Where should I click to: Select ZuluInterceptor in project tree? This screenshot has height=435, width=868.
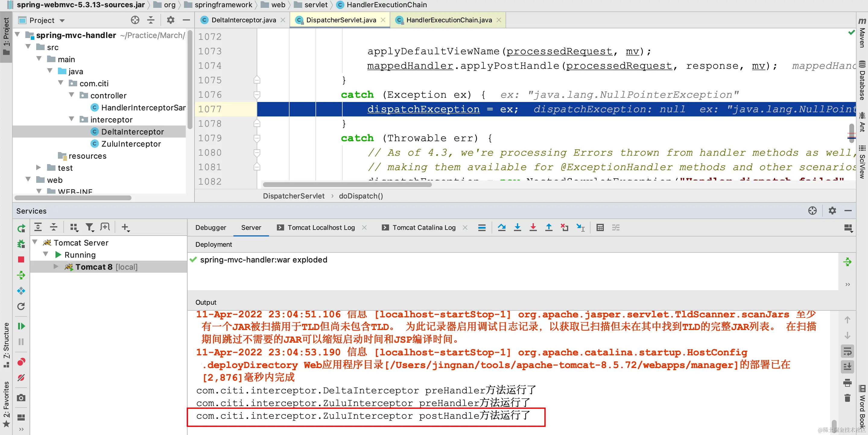[x=131, y=144]
